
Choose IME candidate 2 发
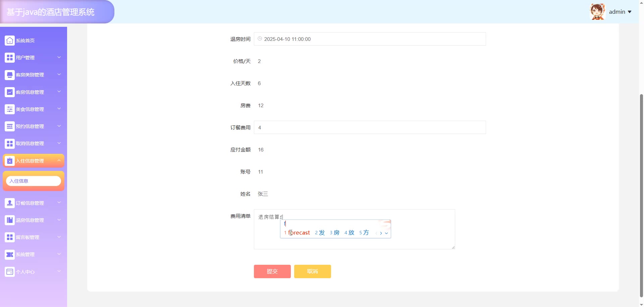(x=320, y=233)
